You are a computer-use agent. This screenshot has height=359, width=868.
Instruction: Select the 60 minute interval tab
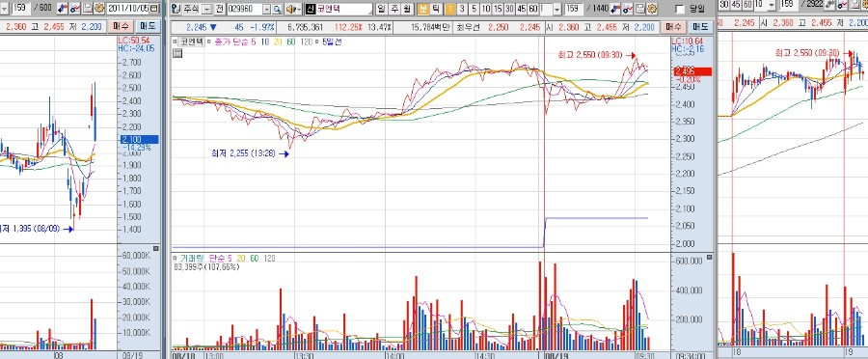[533, 10]
